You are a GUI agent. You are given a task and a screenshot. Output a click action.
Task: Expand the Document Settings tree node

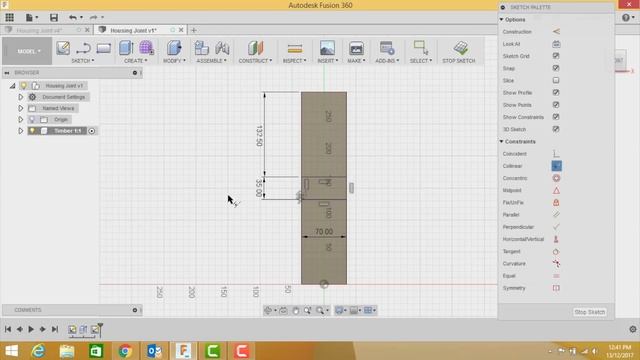20,97
